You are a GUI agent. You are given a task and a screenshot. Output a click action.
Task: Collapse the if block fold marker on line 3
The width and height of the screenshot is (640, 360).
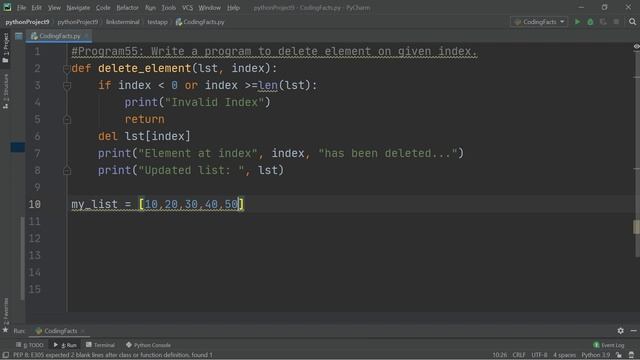tap(67, 86)
